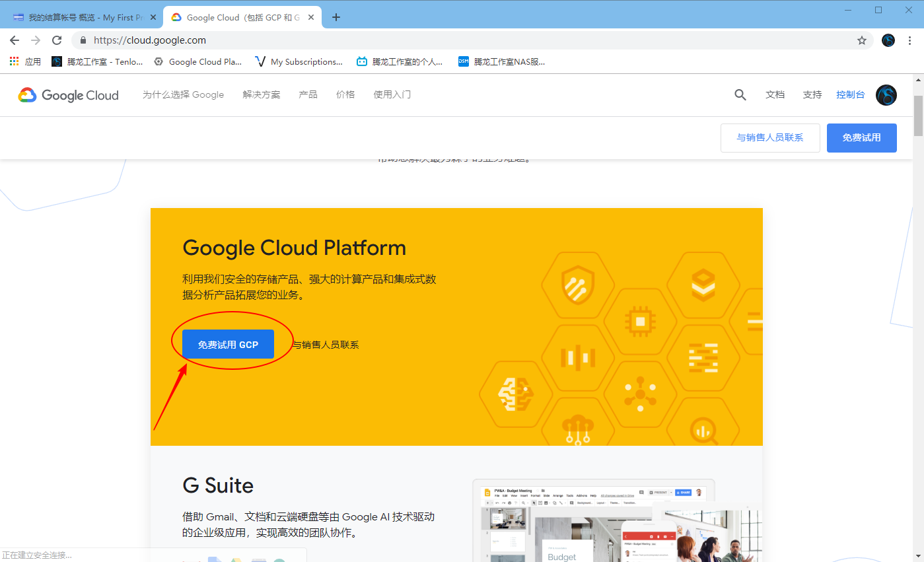Click the G Suite heading

point(218,485)
